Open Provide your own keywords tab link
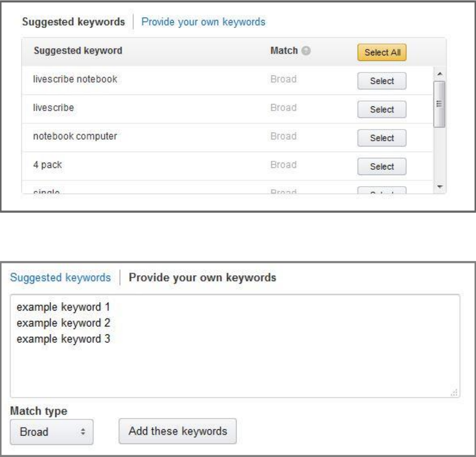 click(203, 22)
